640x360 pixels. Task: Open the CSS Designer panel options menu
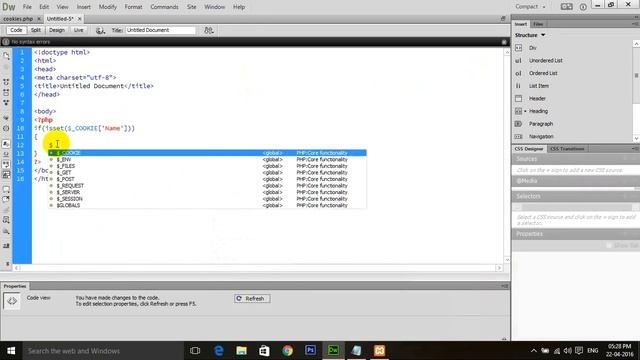[x=636, y=149]
